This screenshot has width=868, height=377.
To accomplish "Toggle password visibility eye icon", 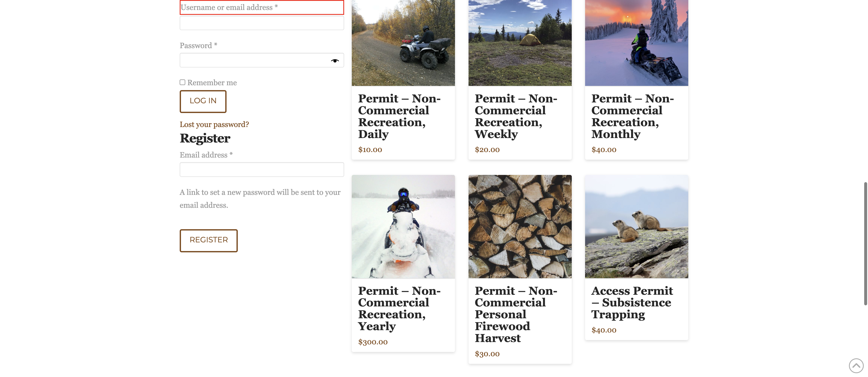I will [335, 61].
